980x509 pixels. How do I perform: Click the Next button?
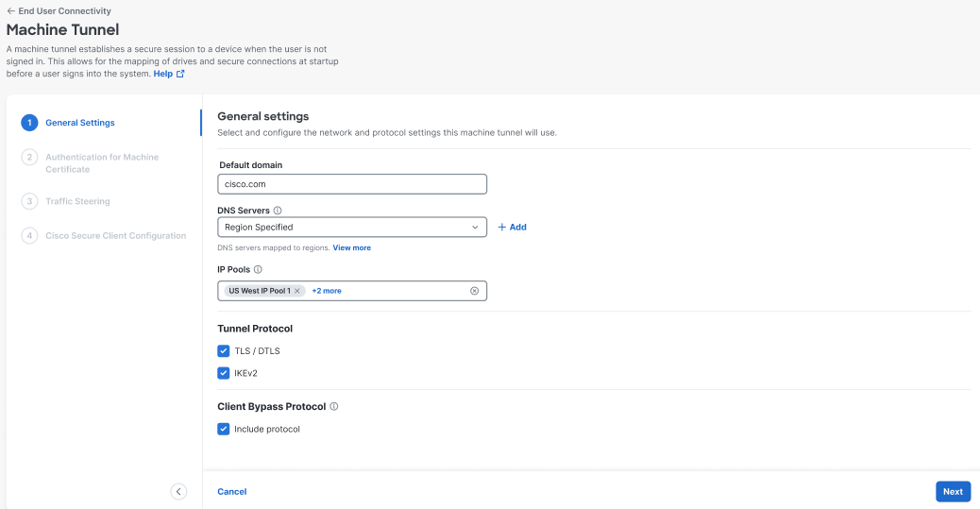pyautogui.click(x=954, y=491)
